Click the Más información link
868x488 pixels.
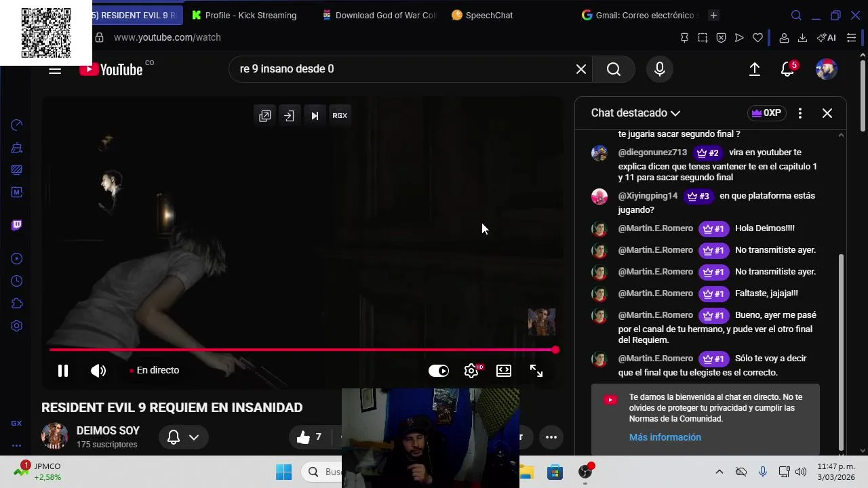click(665, 437)
